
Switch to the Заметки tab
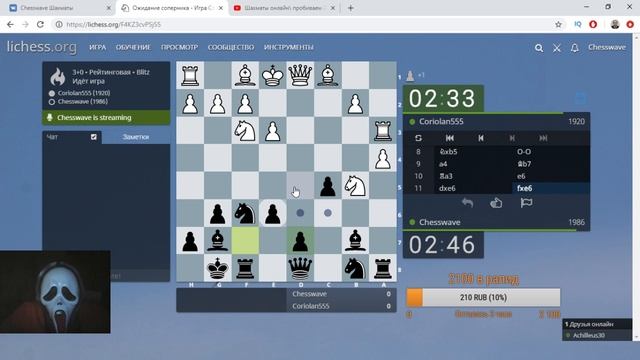(136, 137)
